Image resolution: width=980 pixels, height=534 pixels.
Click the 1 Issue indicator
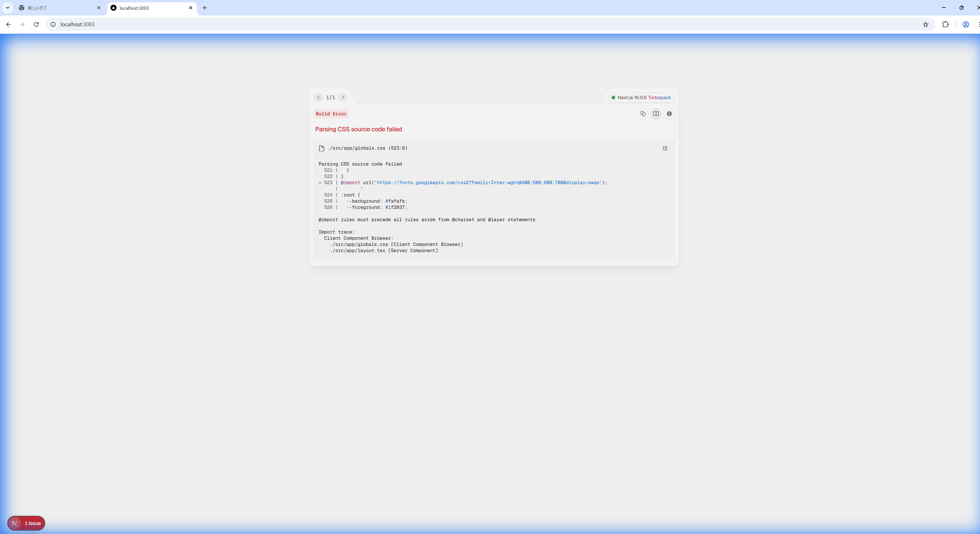[33, 523]
